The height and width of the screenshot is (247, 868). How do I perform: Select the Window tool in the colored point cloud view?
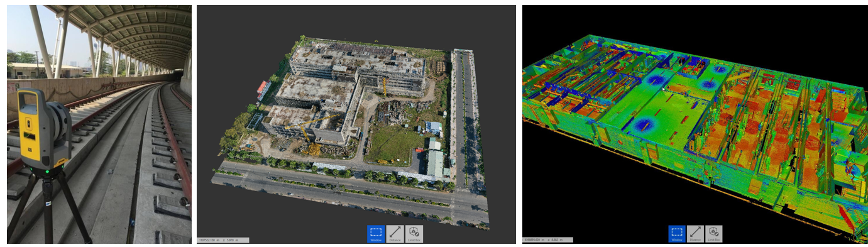click(677, 234)
